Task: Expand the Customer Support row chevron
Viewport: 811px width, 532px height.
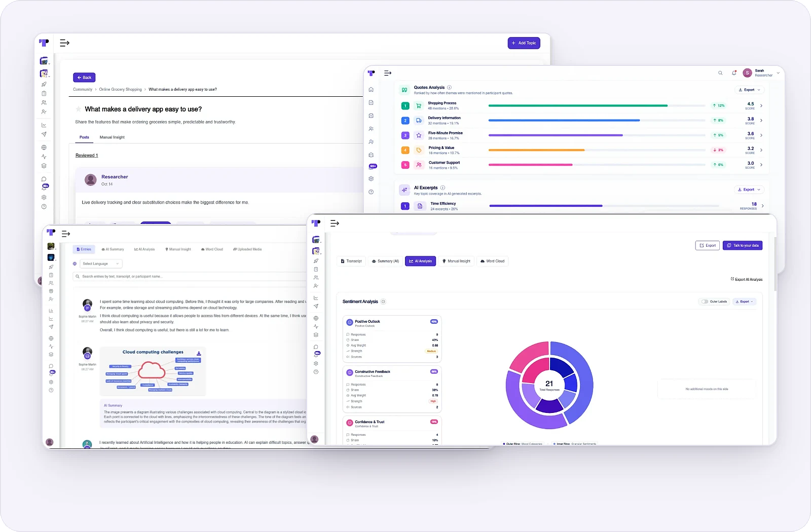Action: pos(761,165)
